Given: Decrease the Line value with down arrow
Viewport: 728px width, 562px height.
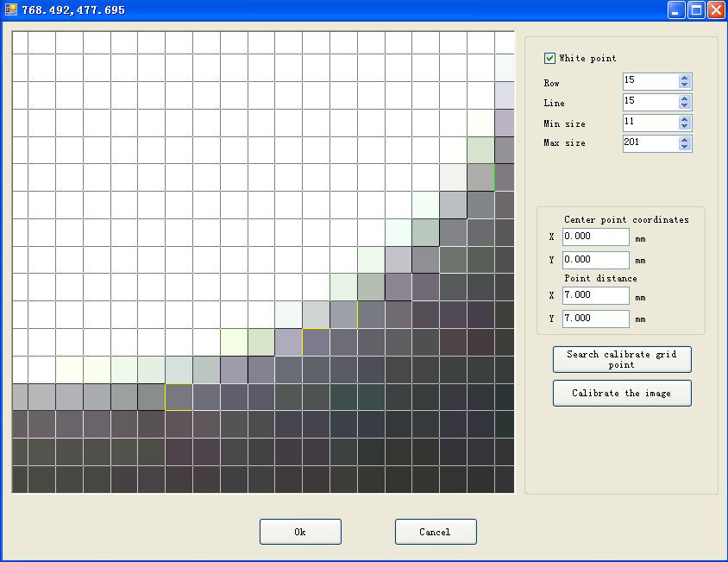Looking at the screenshot, I should [x=684, y=105].
